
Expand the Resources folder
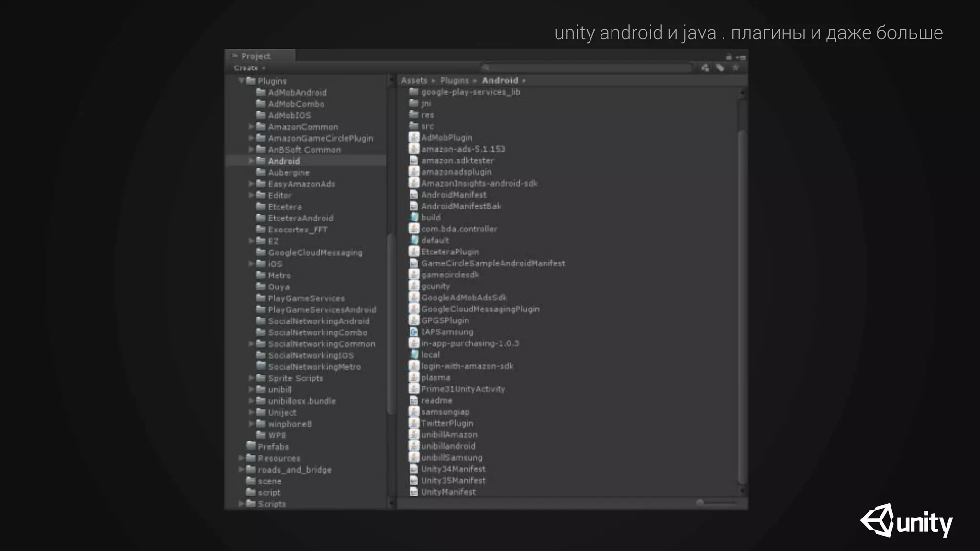tap(241, 458)
